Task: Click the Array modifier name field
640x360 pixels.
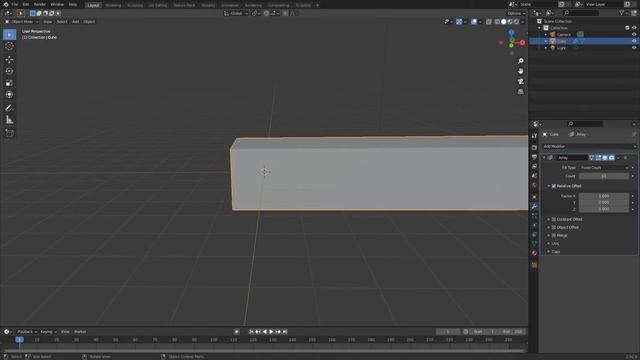Action: point(572,158)
